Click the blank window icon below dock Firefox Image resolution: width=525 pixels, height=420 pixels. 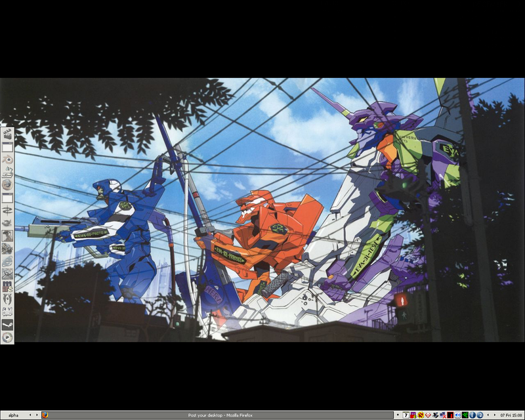point(7,198)
